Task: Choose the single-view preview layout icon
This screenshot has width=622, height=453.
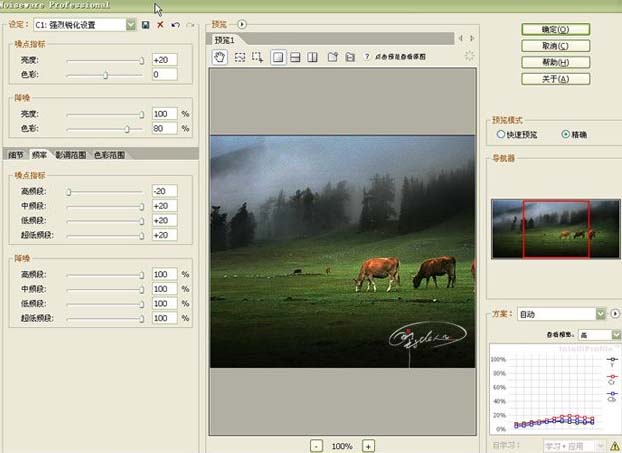Action: pos(278,57)
